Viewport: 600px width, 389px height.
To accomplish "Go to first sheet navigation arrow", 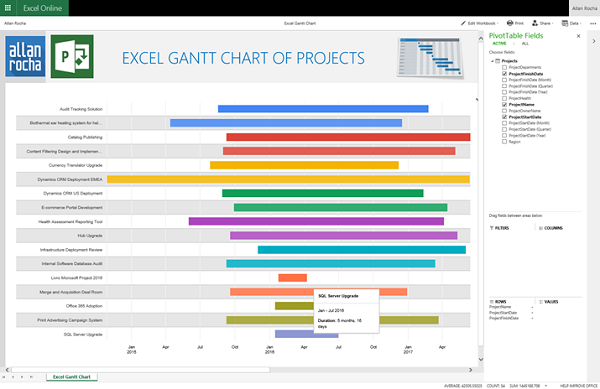I will coord(4,377).
